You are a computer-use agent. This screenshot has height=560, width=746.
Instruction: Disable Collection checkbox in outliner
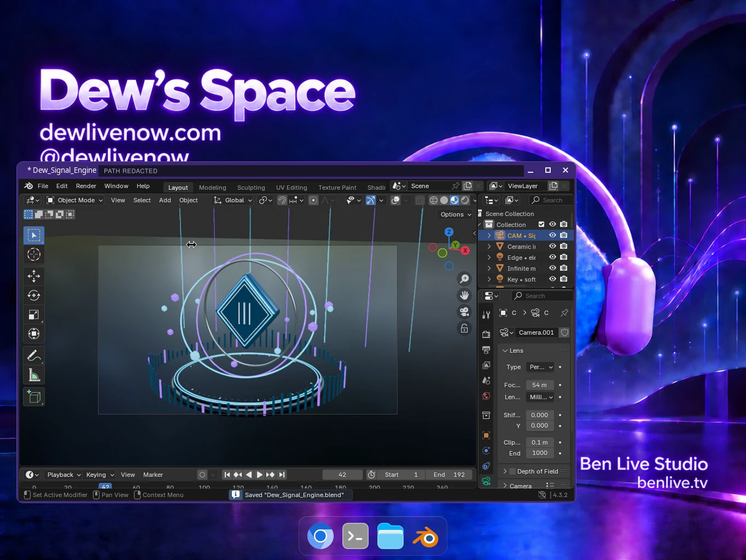(x=541, y=224)
